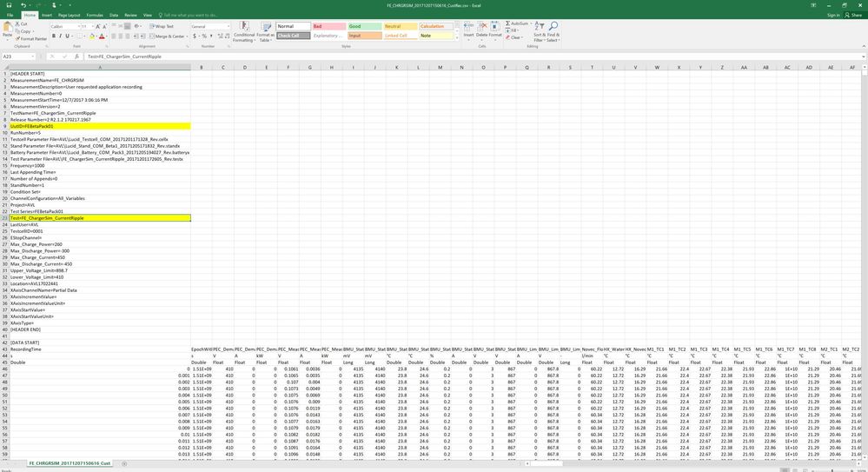Open Conditional Formatting menu
Screen dimensions: 868x472
(x=244, y=32)
